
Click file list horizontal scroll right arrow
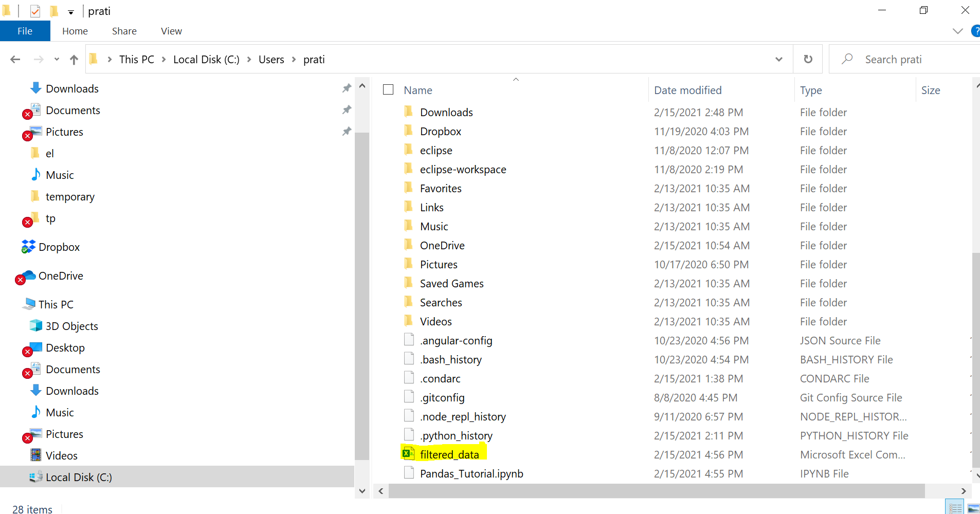coord(964,491)
